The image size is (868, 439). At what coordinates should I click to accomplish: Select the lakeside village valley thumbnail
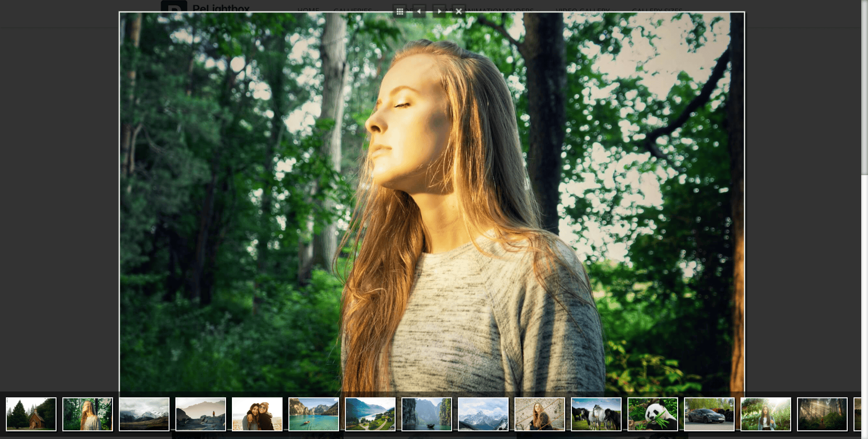pyautogui.click(x=370, y=414)
